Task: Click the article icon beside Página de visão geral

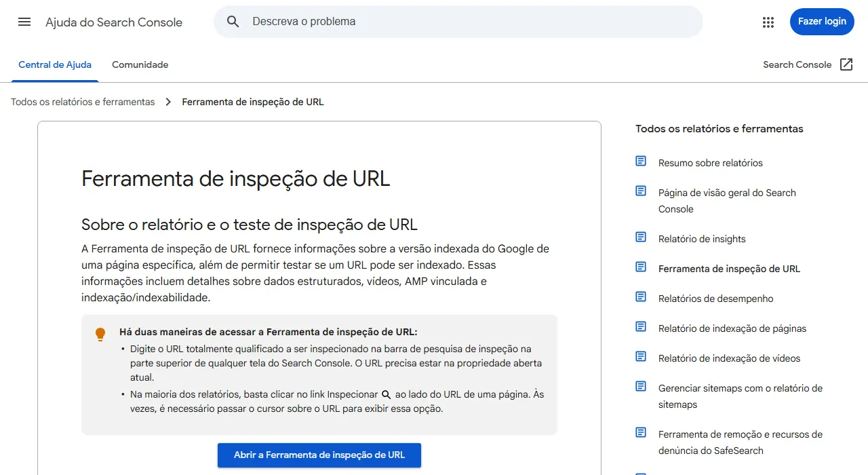Action: [x=641, y=191]
